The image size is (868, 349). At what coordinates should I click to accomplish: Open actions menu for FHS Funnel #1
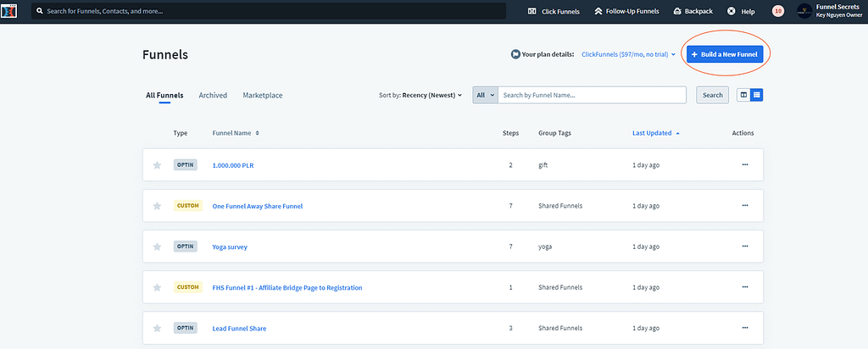pyautogui.click(x=744, y=287)
